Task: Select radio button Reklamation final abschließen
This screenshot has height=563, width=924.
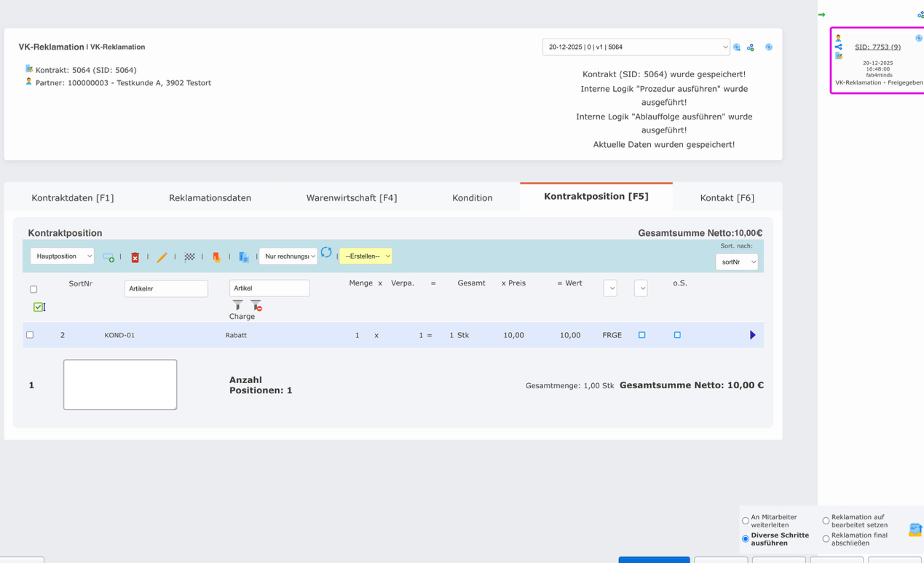Action: (824, 538)
